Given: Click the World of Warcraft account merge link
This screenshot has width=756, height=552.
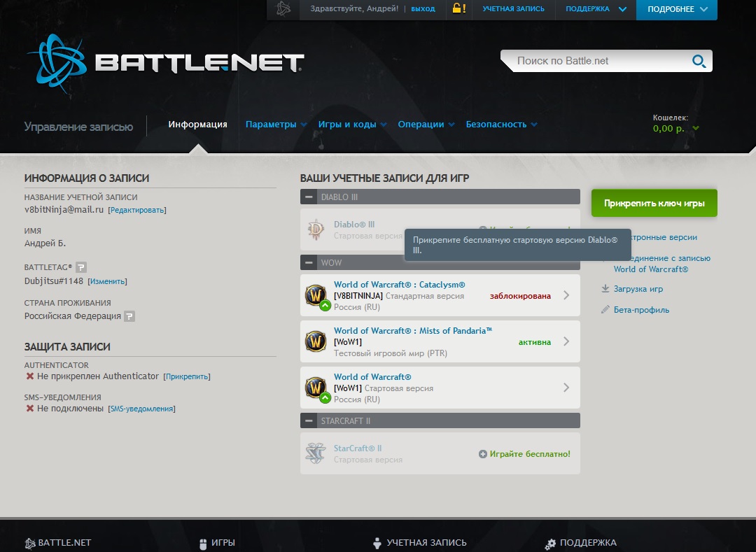Looking at the screenshot, I should (662, 264).
